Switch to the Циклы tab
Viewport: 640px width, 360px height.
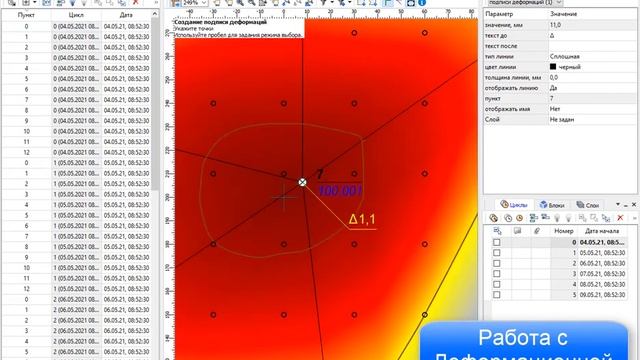[514, 204]
